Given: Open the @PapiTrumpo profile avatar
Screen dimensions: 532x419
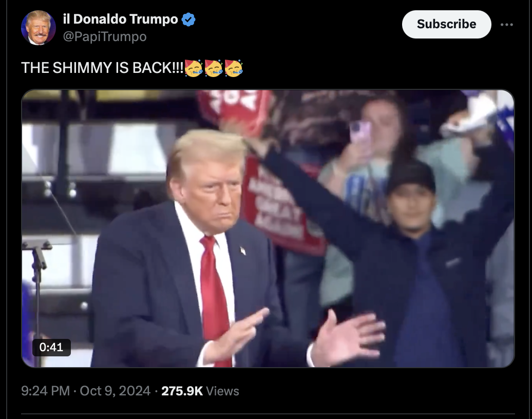Looking at the screenshot, I should tap(39, 28).
